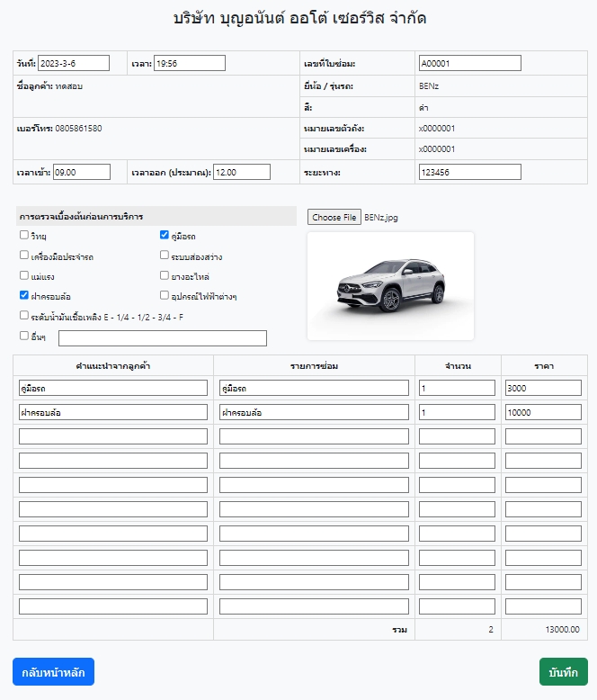Screen dimensions: 597x700
Task: Focus the เลขที่ใบซ่อม field containing A00001
Action: click(x=469, y=63)
